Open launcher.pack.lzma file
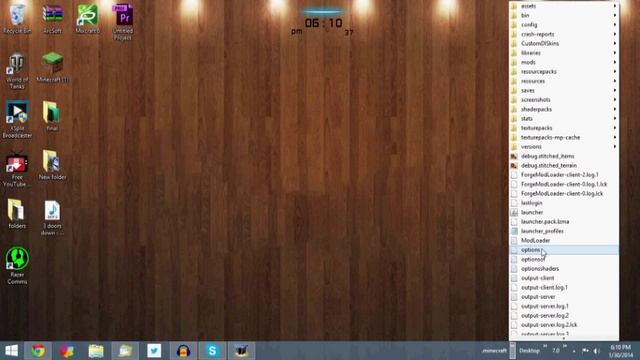 (564, 222)
